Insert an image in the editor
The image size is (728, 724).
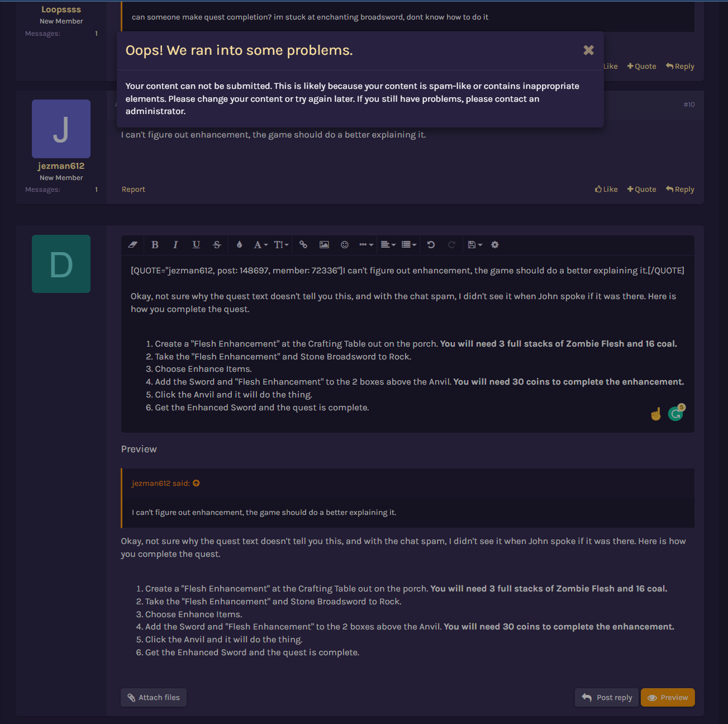324,245
